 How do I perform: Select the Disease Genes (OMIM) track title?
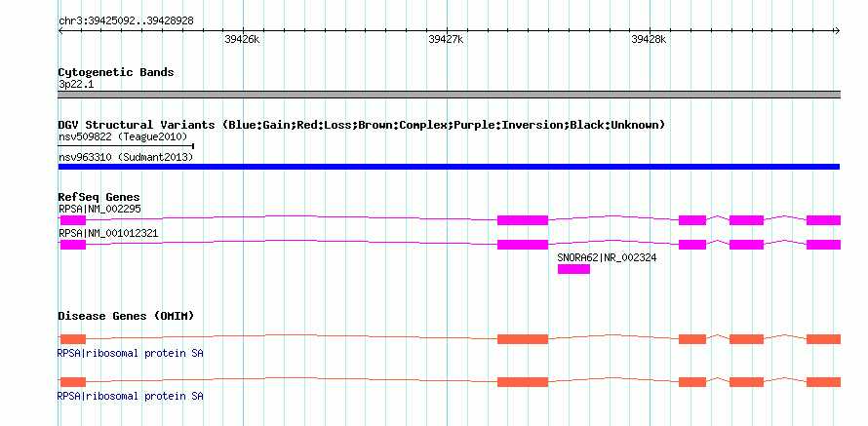tap(126, 317)
